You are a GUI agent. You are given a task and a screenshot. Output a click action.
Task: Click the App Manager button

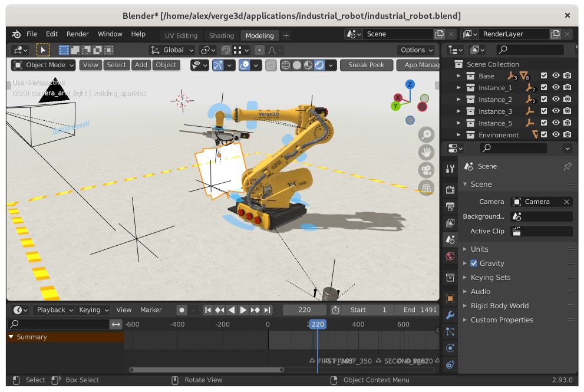418,65
